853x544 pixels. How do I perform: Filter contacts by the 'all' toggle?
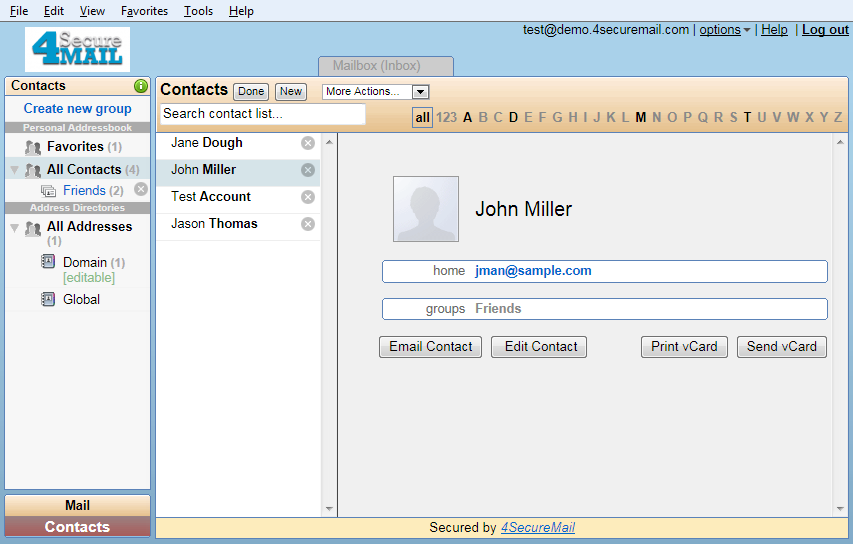422,117
